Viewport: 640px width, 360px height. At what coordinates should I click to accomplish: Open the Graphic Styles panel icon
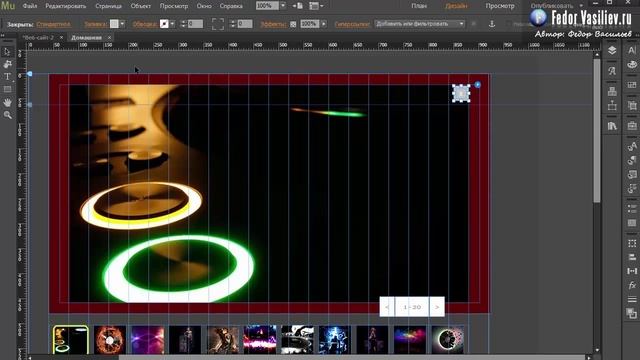(632, 174)
